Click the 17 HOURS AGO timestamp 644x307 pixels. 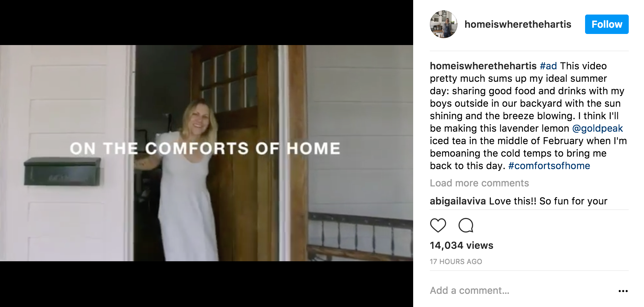point(456,262)
